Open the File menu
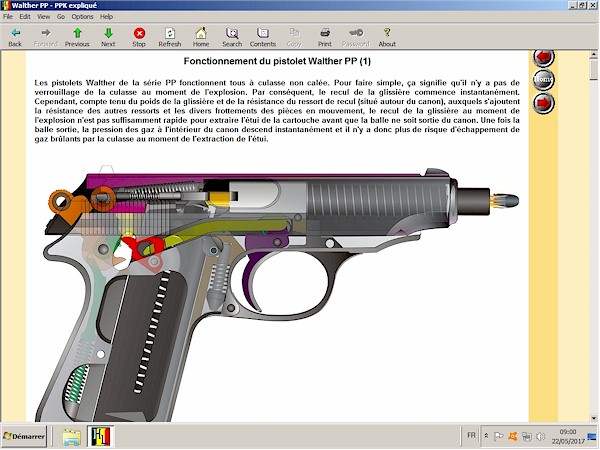The image size is (600, 450). tap(8, 16)
